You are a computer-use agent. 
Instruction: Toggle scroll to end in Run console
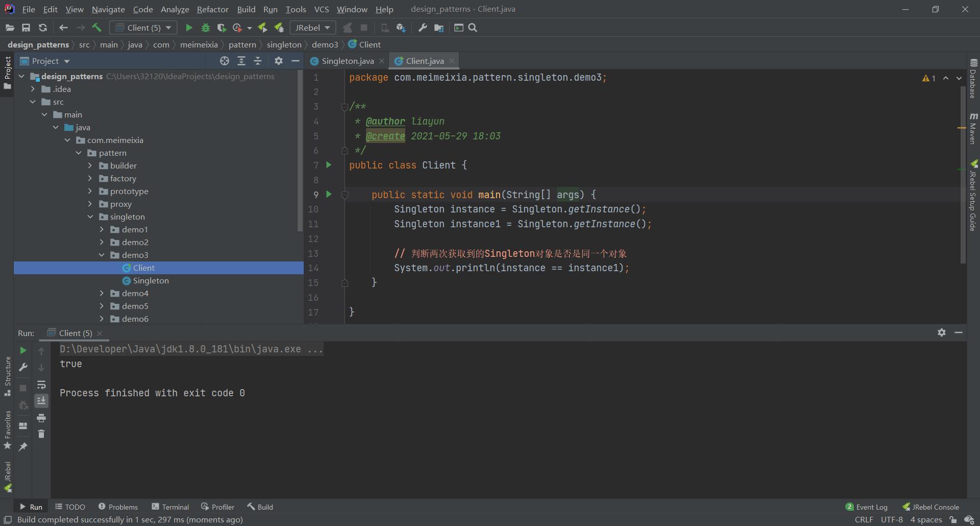tap(41, 401)
